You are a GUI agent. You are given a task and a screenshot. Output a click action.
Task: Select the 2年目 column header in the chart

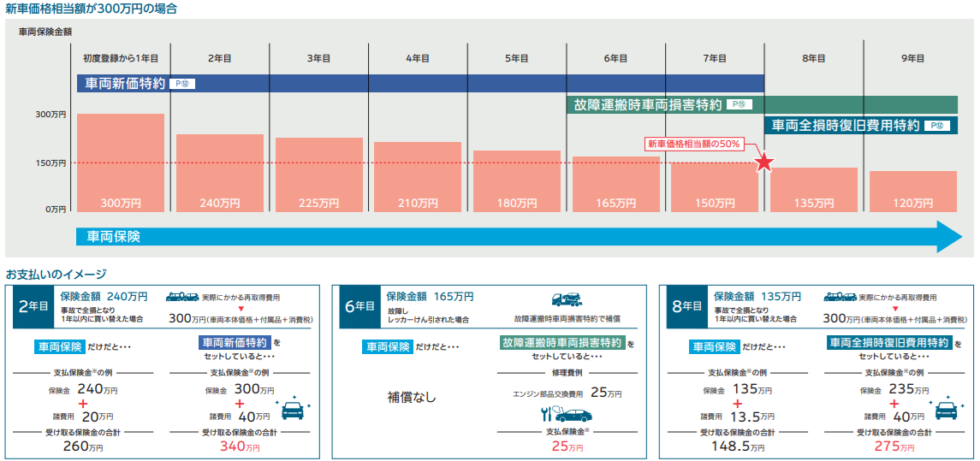(x=219, y=58)
